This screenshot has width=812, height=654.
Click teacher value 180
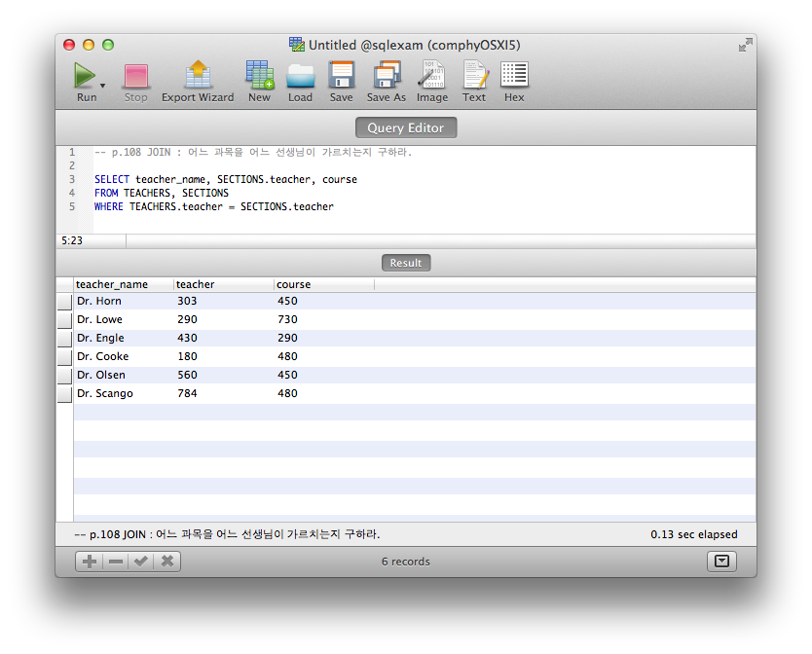tap(187, 356)
